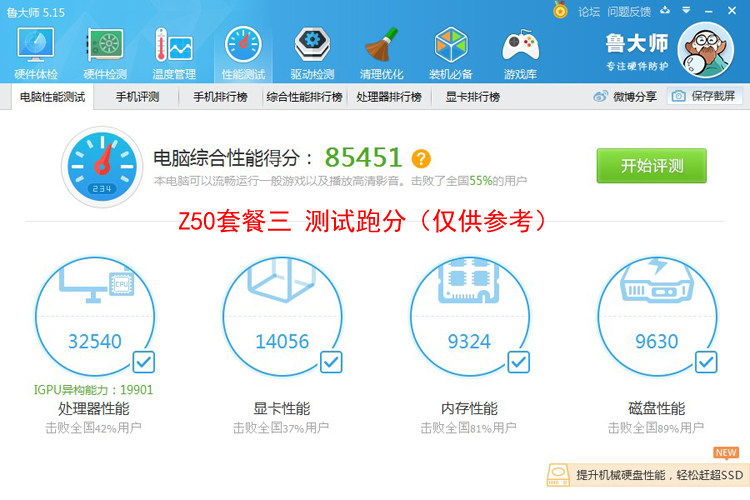
Task: Open 清理优化 cleanup optimization
Action: coord(381,53)
